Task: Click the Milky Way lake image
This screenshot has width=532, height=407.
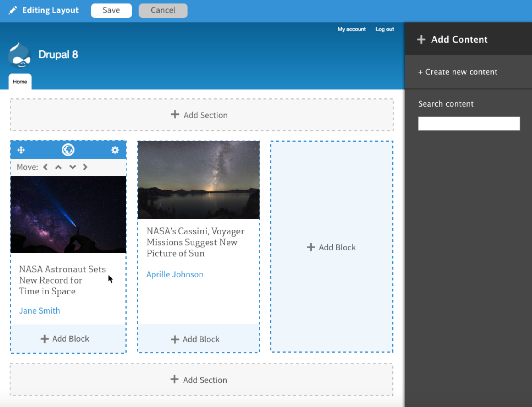Action: click(x=199, y=180)
